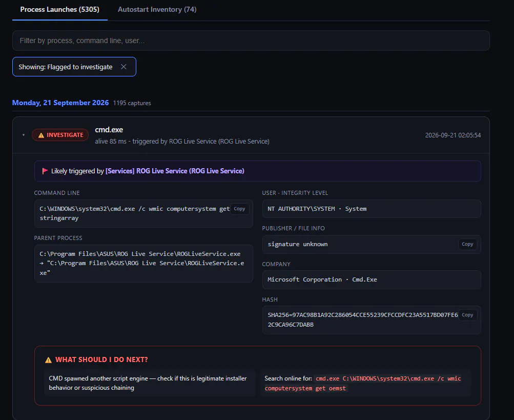Click the warning triangle beside What Should I Do Next
This screenshot has width=514, height=420.
coord(49,360)
